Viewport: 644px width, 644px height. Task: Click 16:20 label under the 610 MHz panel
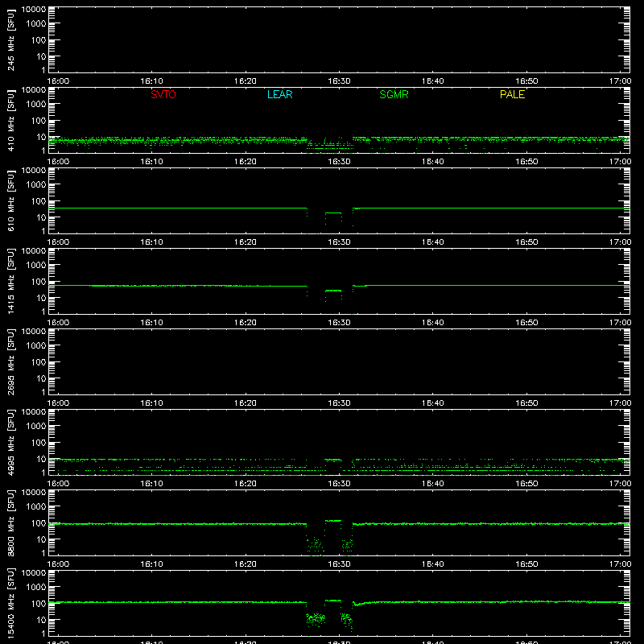point(246,242)
